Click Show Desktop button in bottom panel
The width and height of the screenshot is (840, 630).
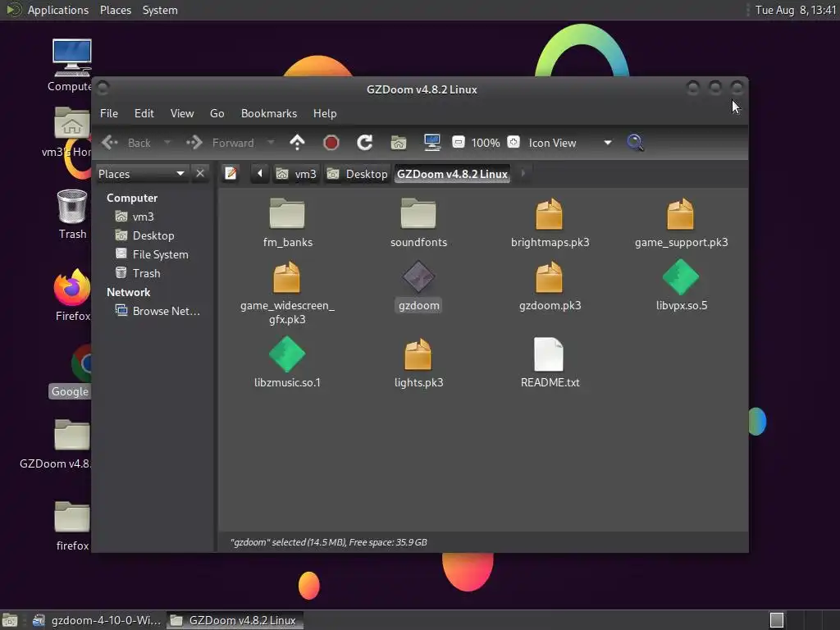10,620
